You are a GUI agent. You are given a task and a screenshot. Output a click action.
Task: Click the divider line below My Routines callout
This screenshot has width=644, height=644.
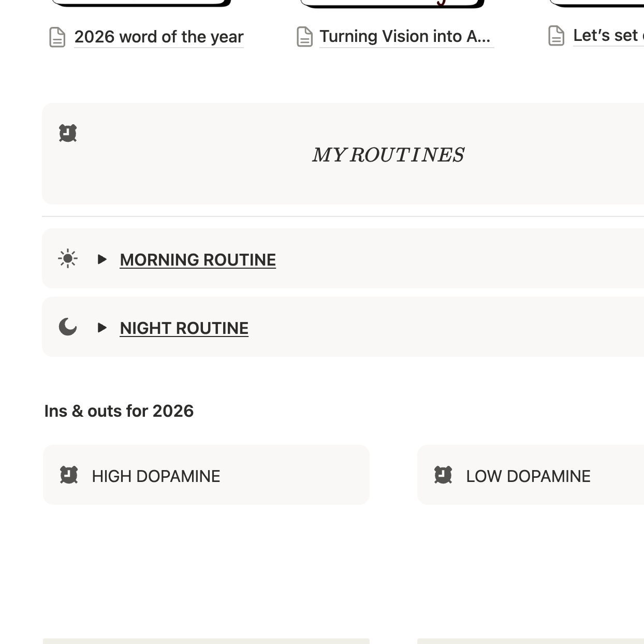[x=342, y=216]
